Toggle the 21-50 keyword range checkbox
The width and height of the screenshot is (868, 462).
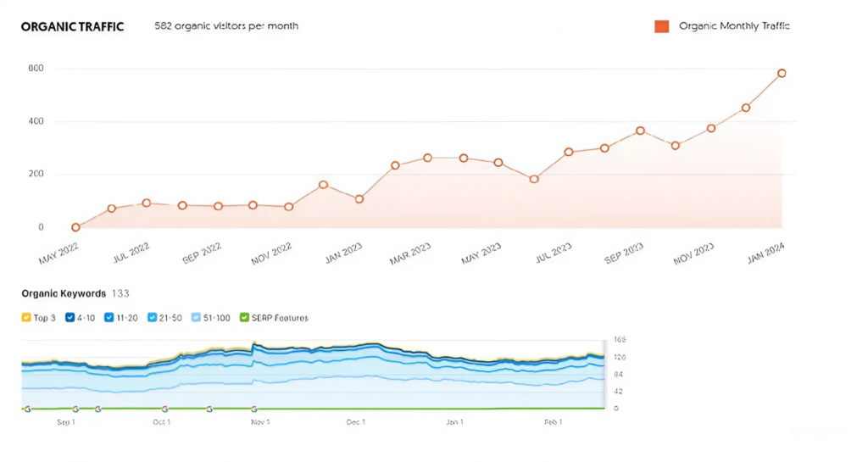[152, 318]
